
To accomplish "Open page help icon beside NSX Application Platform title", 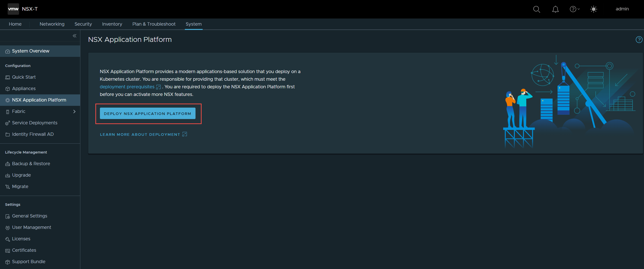I will coord(639,40).
